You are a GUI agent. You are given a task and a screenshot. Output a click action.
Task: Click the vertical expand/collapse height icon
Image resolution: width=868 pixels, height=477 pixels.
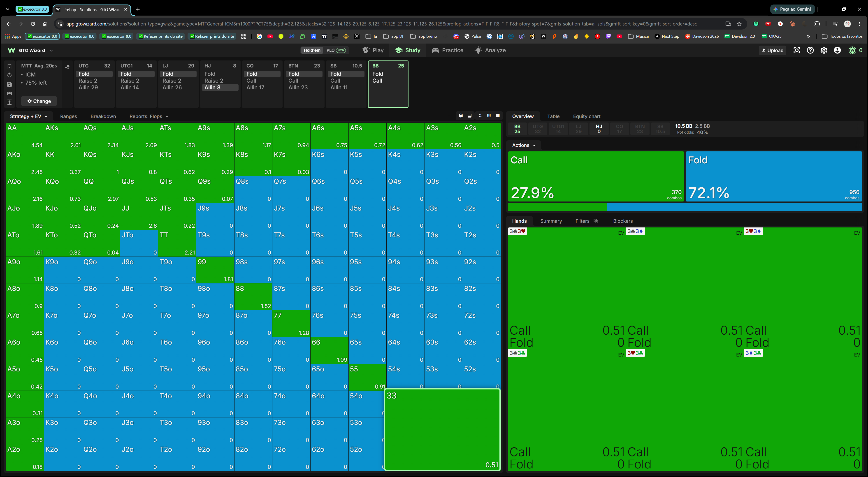(x=9, y=102)
